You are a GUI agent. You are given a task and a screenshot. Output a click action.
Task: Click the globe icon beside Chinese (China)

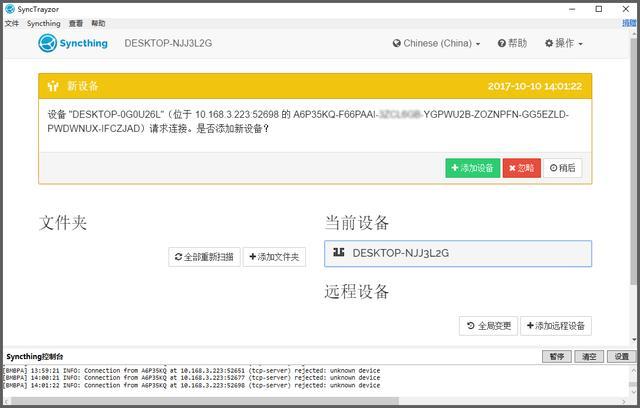(396, 43)
